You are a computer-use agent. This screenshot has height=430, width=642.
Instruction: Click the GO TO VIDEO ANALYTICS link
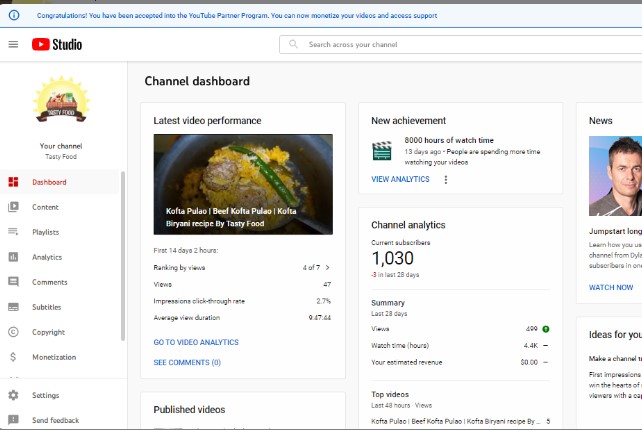tap(196, 342)
